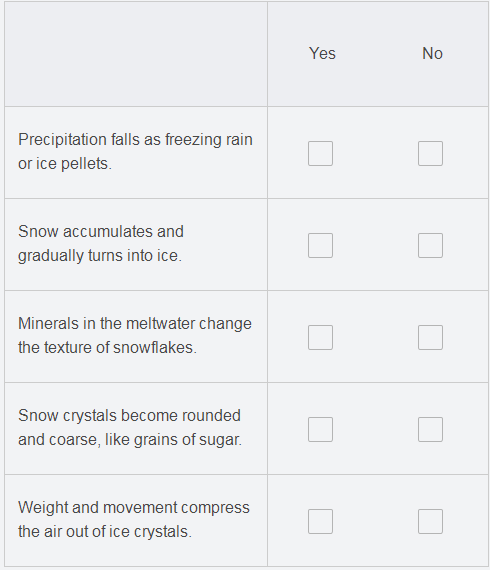Screen dimensions: 490x570
Task: Select No for minerals in meltwater statement
Action: [430, 337]
